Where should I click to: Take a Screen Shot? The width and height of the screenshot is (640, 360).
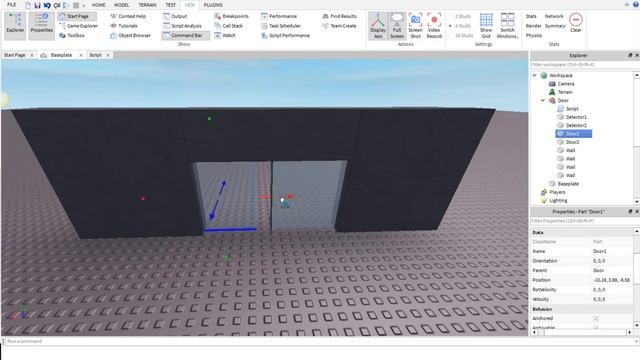click(x=415, y=26)
